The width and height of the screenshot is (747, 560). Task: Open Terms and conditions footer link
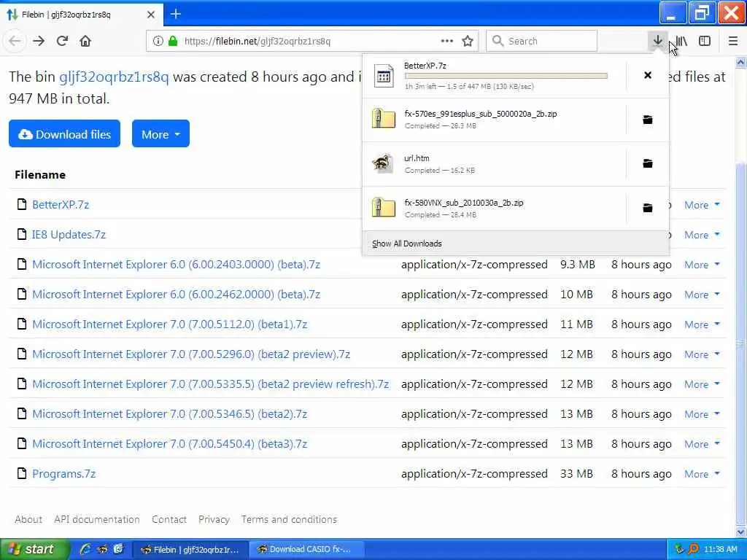pyautogui.click(x=289, y=519)
